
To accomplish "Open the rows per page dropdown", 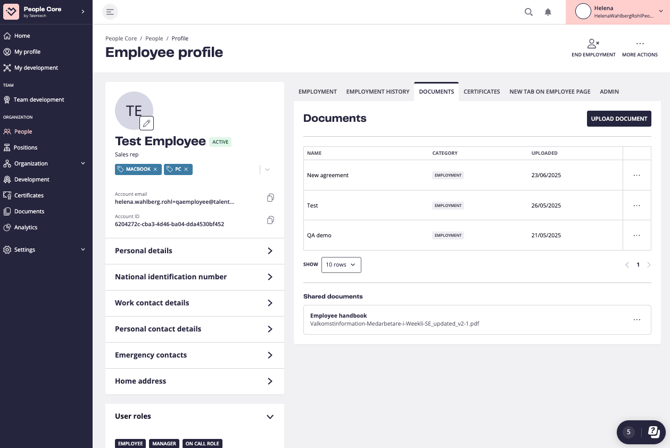I will [x=341, y=265].
